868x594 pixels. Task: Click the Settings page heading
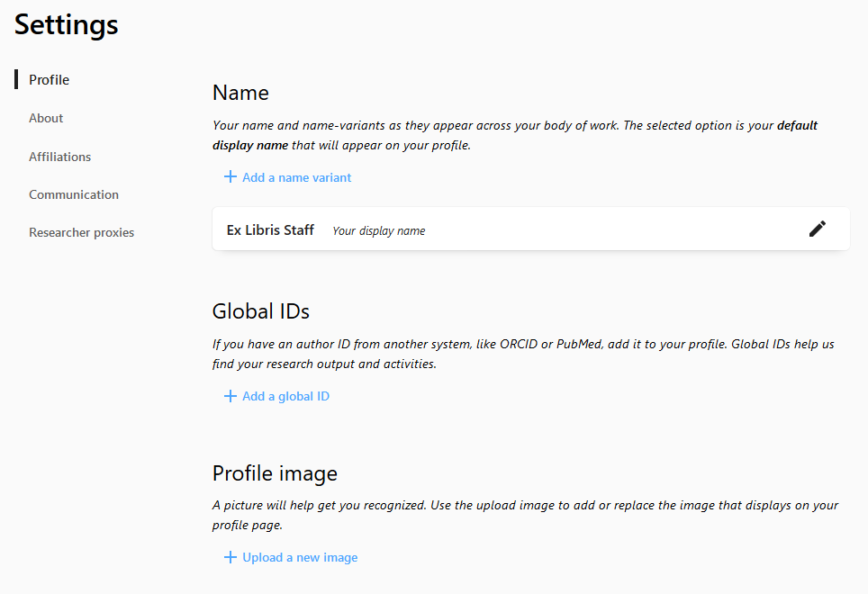[67, 25]
